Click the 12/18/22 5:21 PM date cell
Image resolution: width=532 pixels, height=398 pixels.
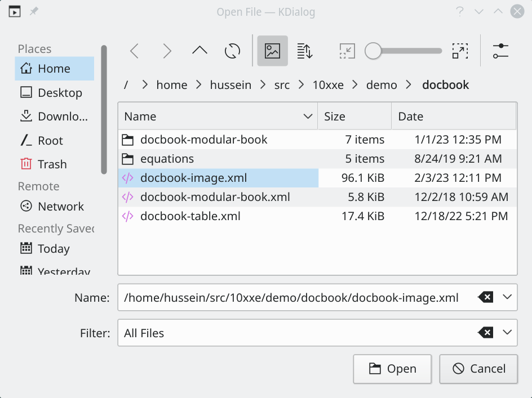[x=461, y=216]
